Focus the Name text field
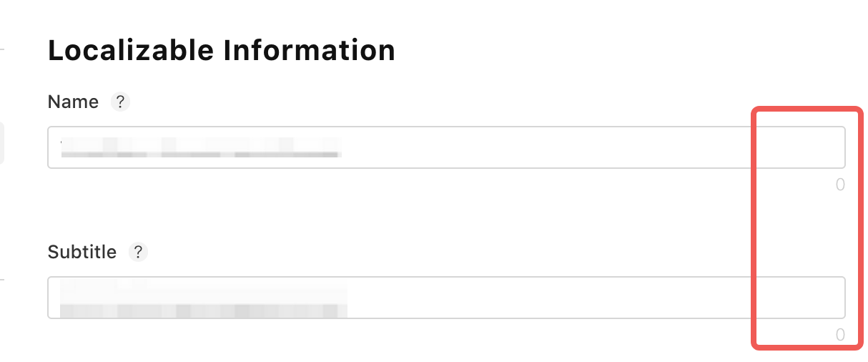The height and width of the screenshot is (362, 868). click(x=446, y=147)
